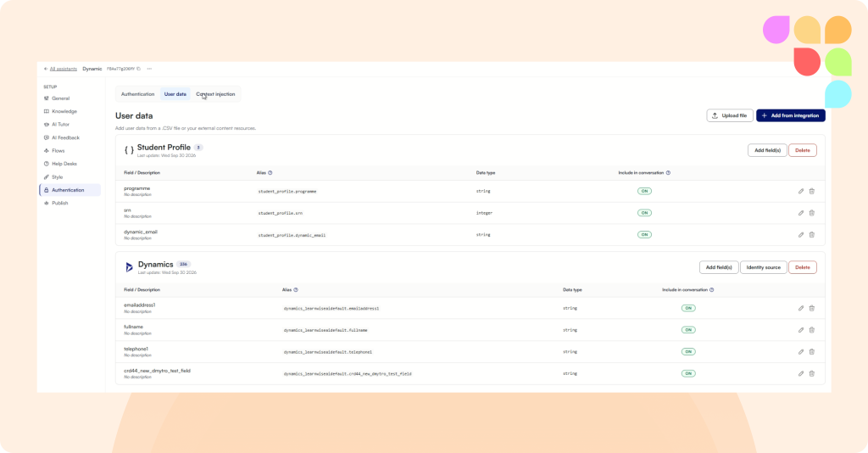This screenshot has width=868, height=453.
Task: Click alias student_profile.programme
Action: click(x=287, y=192)
